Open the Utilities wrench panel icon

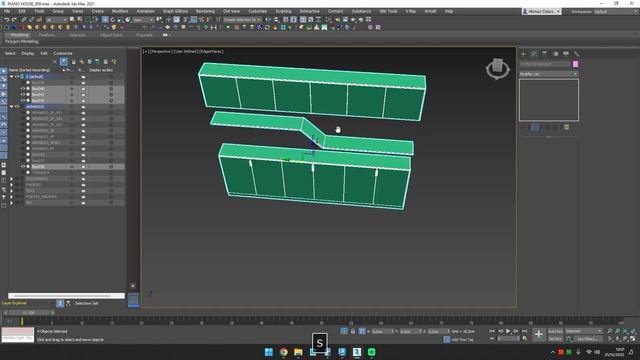(576, 54)
